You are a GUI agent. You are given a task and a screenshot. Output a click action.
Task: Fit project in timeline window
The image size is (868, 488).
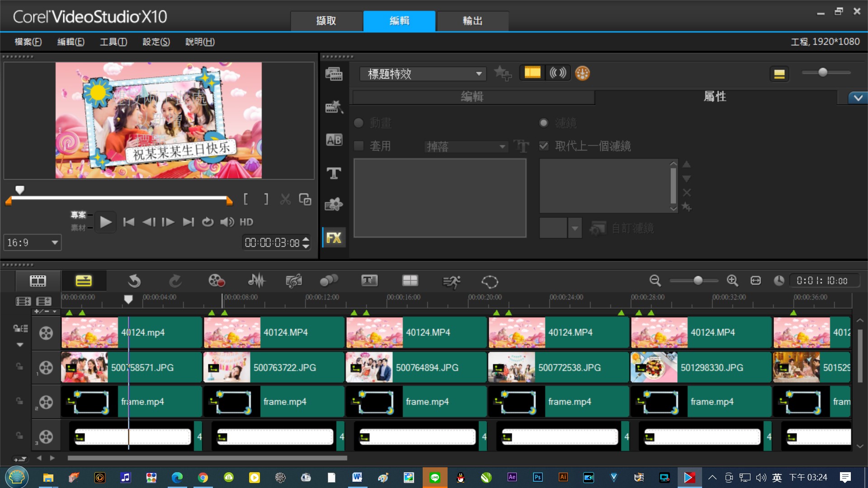tap(755, 281)
